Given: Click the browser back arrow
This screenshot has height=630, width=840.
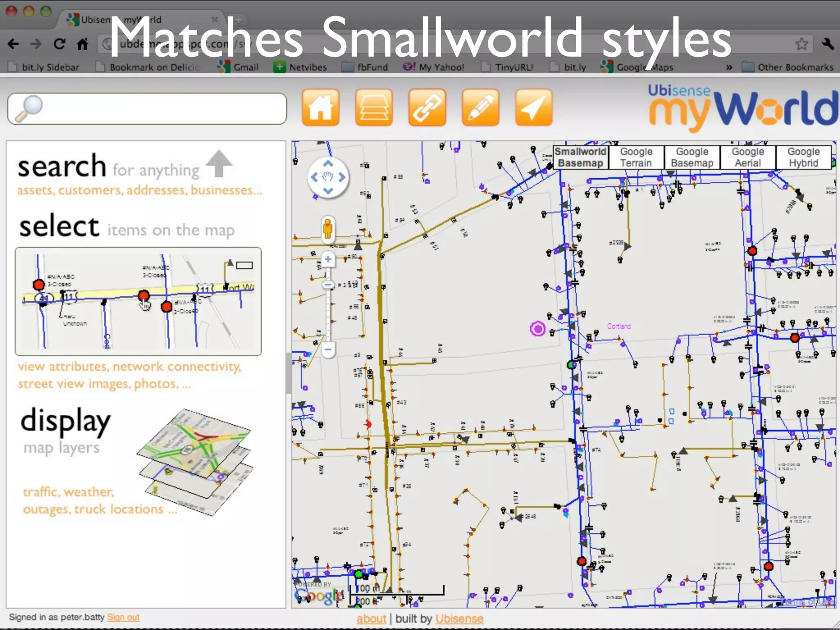Looking at the screenshot, I should coord(14,44).
